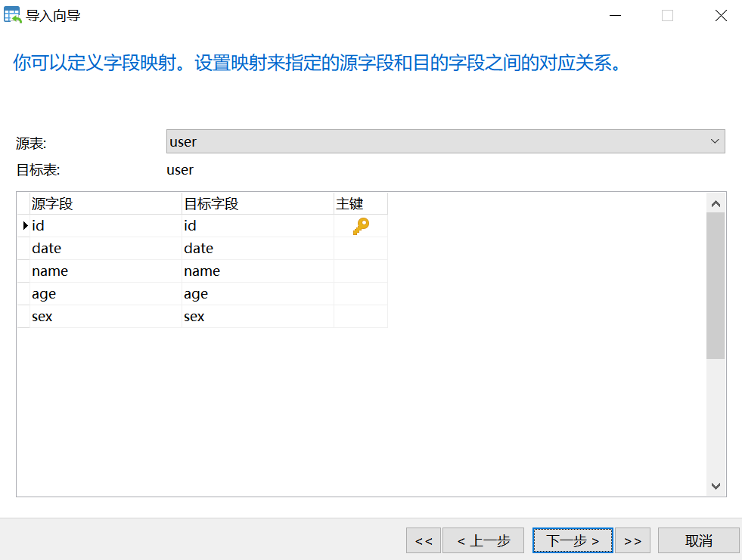Screen dimensions: 742x560
Task: Click the << jump-back button
Action: tap(424, 540)
